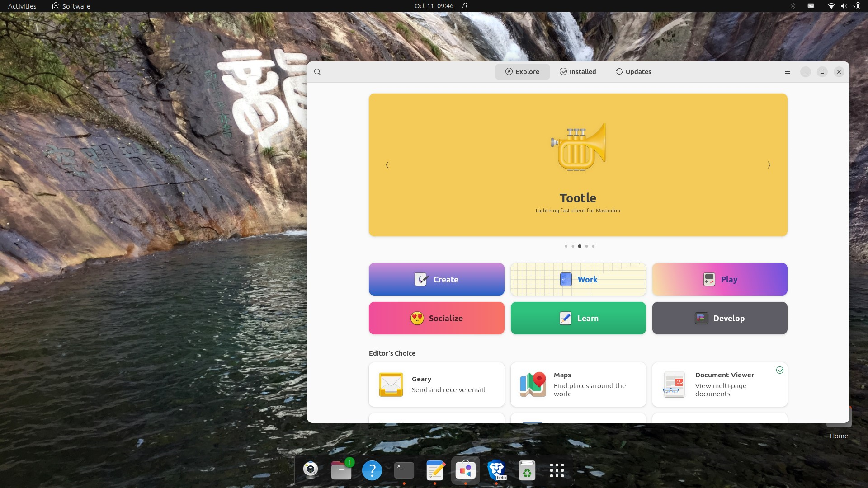Select the second carousel page dot

click(573, 246)
